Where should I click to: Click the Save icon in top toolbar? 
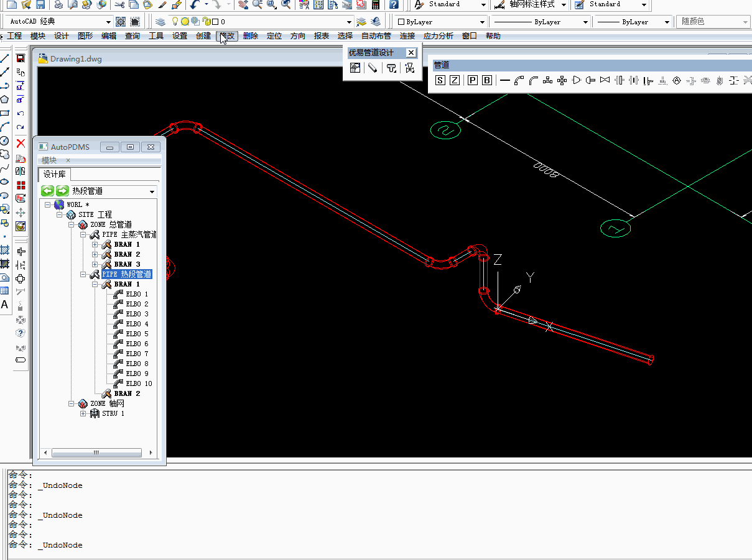[x=40, y=4]
